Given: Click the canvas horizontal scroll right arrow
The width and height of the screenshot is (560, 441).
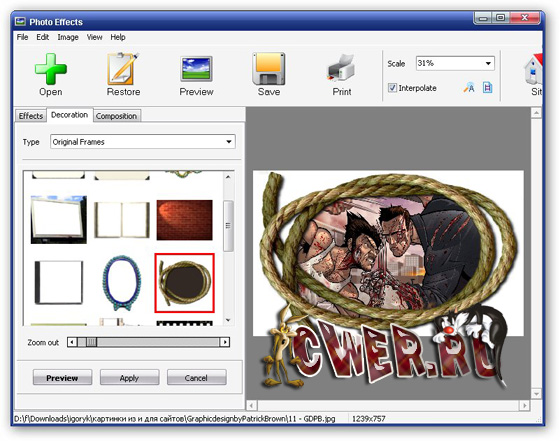Looking at the screenshot, I should 524,405.
